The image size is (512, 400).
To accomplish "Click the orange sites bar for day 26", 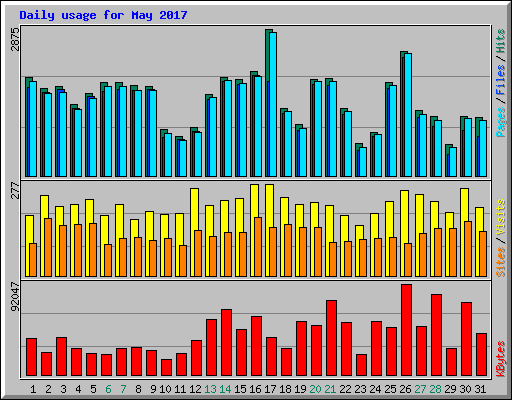I will (x=408, y=260).
